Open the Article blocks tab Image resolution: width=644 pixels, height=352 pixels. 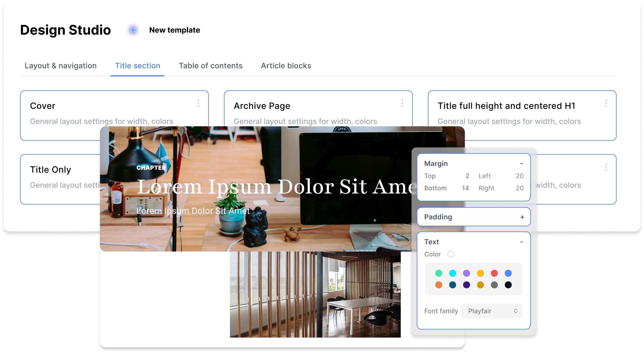click(x=286, y=66)
